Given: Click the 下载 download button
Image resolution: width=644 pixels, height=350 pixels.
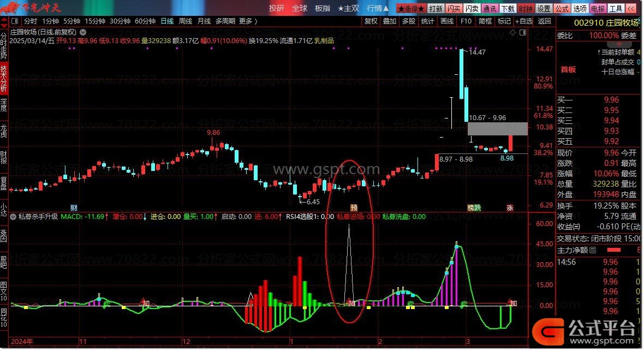Looking at the screenshot, I should coord(508,9).
